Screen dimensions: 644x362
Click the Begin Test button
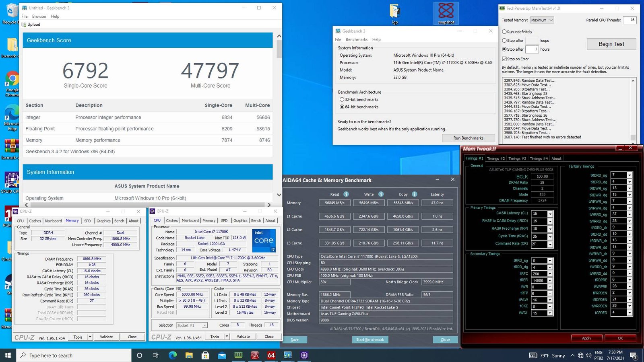pyautogui.click(x=611, y=44)
